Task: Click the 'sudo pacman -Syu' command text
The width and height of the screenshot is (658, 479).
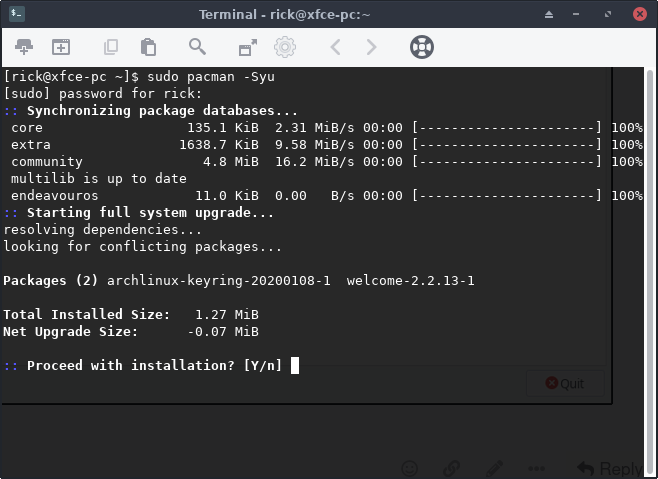Action: 211,77
